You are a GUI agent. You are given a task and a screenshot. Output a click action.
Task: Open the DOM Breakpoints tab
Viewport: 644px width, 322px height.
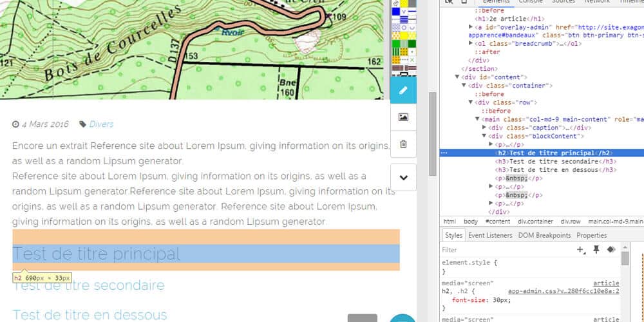[545, 235]
